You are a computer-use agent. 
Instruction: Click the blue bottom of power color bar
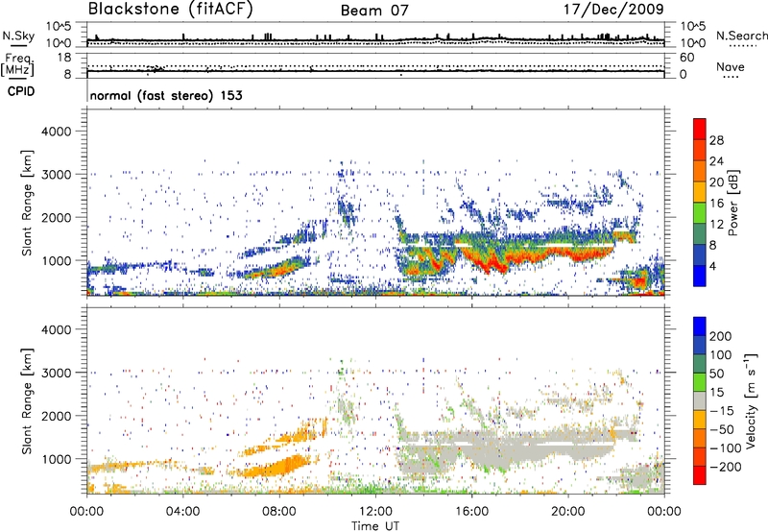(700, 276)
